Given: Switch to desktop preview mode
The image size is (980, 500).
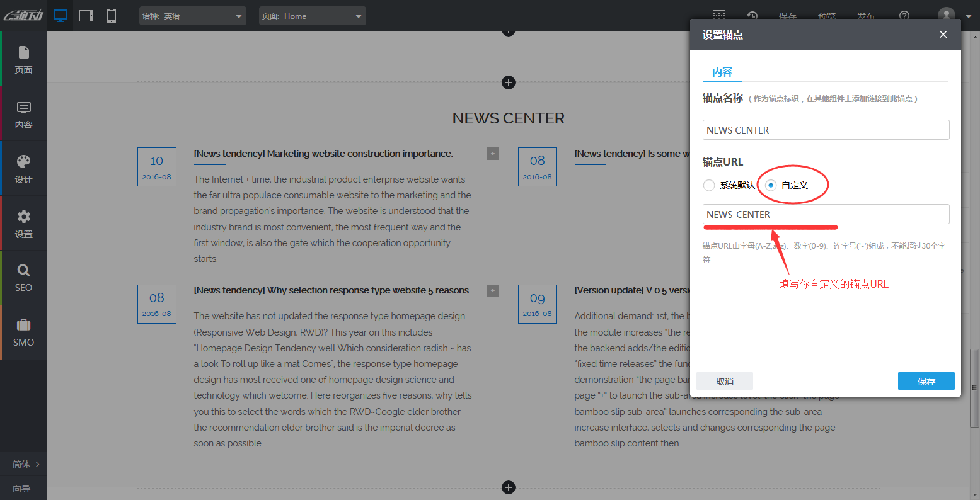Looking at the screenshot, I should tap(61, 16).
